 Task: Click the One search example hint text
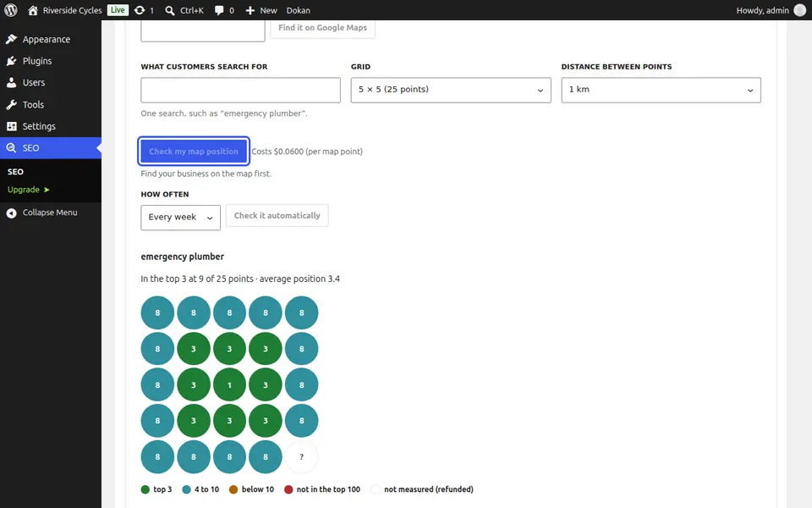point(224,113)
